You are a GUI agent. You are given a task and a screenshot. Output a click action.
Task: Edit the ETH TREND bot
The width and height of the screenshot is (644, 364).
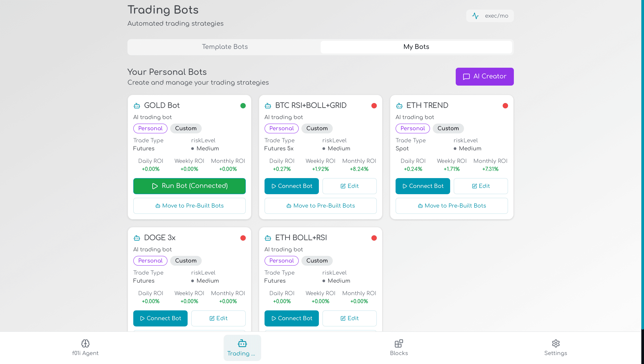click(481, 186)
